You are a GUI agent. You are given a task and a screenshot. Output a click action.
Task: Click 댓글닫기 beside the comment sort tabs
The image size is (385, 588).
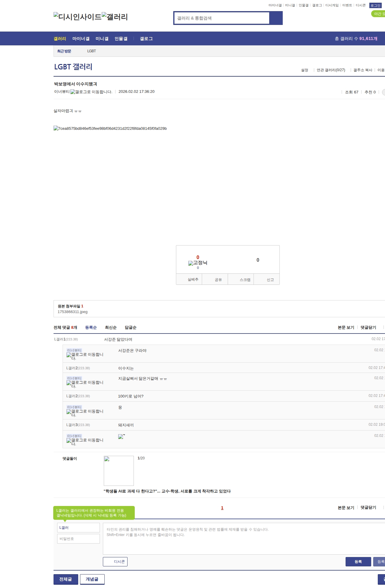point(368,328)
